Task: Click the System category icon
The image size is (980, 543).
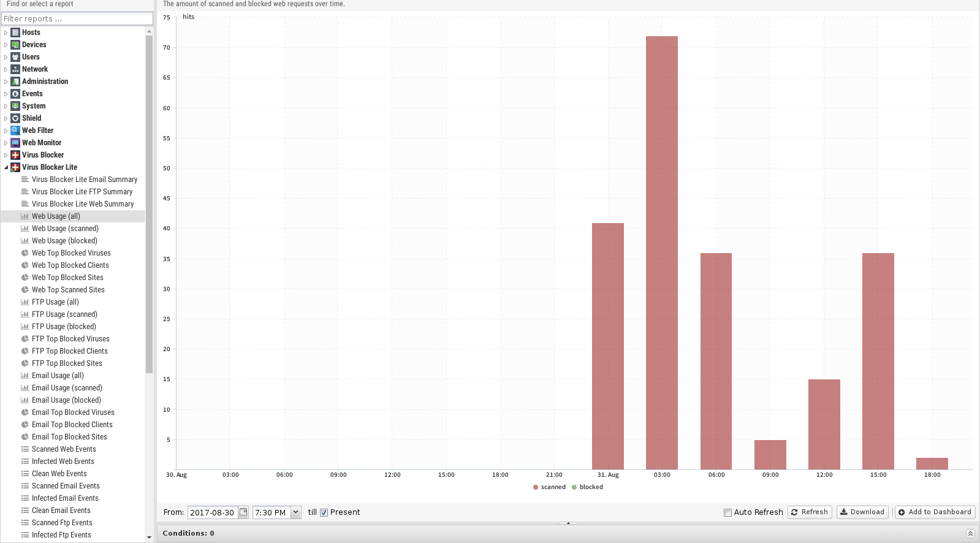Action: point(15,106)
